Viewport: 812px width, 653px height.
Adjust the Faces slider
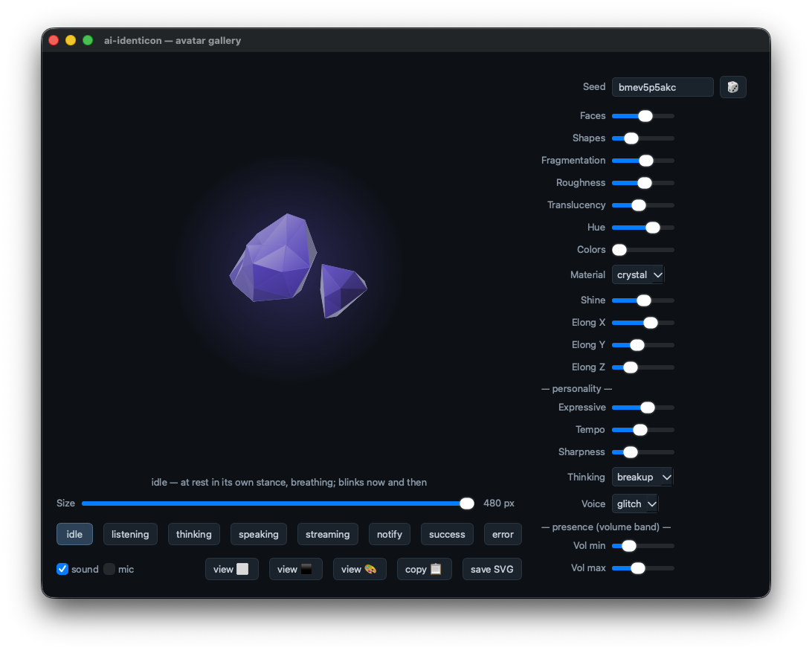pos(642,116)
